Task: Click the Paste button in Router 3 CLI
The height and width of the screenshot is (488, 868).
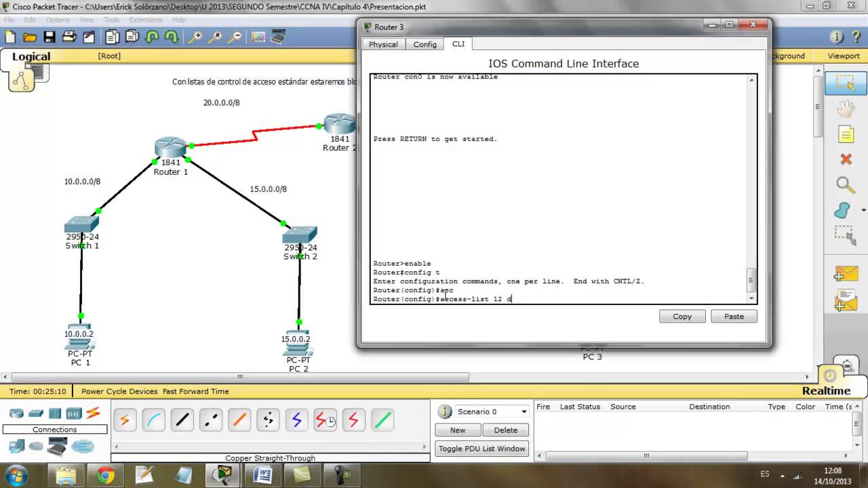Action: [734, 317]
